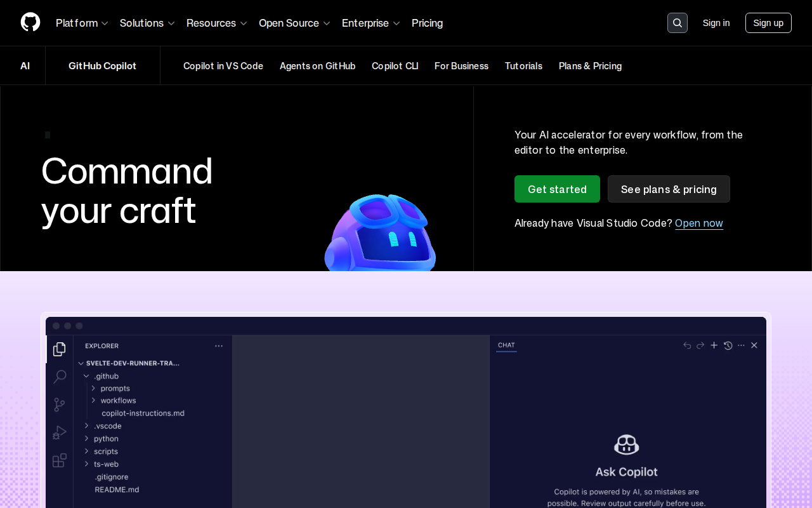Open the Extensions blocks icon
This screenshot has width=812, height=508.
60,460
